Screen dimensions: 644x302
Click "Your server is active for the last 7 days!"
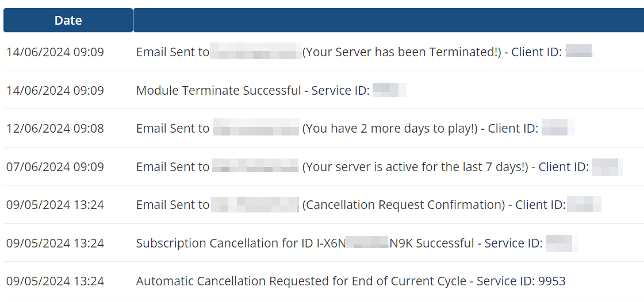[415, 167]
